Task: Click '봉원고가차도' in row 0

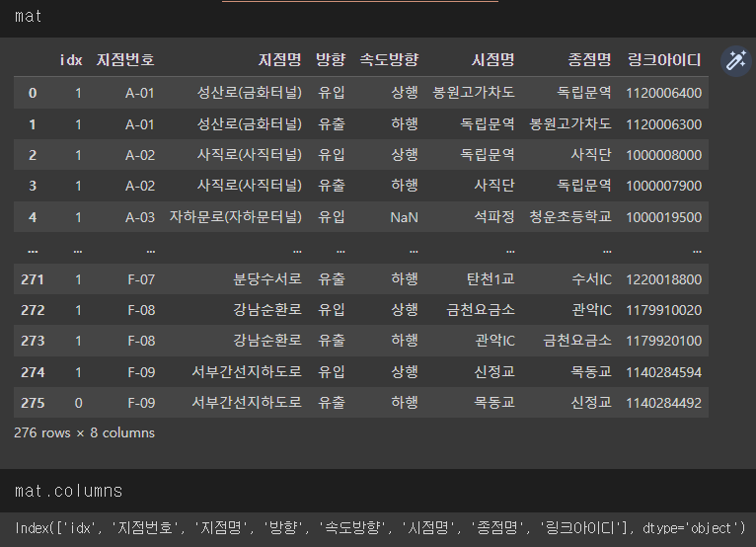Action: click(x=474, y=93)
